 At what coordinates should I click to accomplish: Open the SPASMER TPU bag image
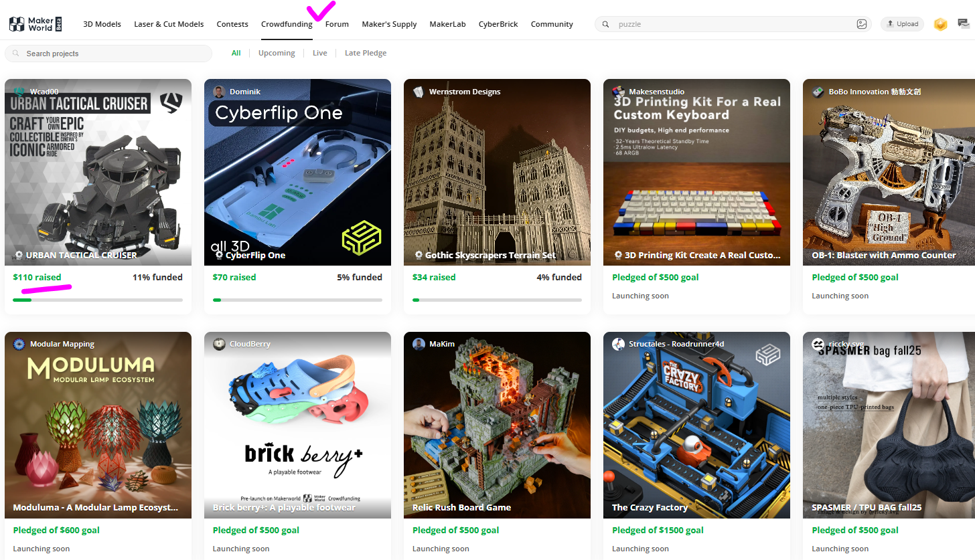[x=889, y=425]
